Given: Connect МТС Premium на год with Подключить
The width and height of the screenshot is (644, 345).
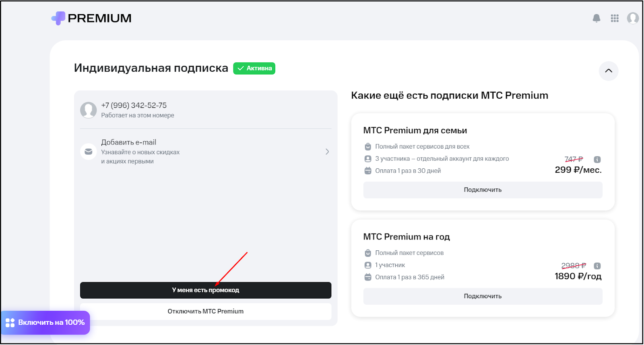Looking at the screenshot, I should pyautogui.click(x=483, y=296).
